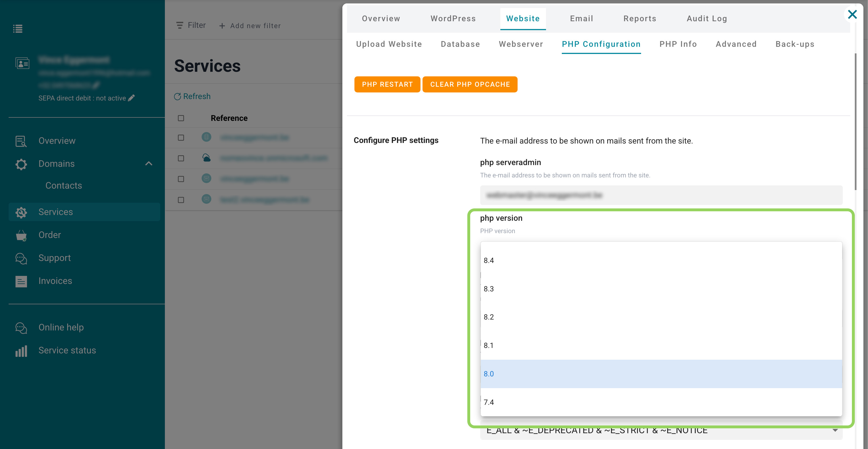Edit the SEPA direct debit pencil icon
Screen dimensions: 868x449
pyautogui.click(x=132, y=98)
